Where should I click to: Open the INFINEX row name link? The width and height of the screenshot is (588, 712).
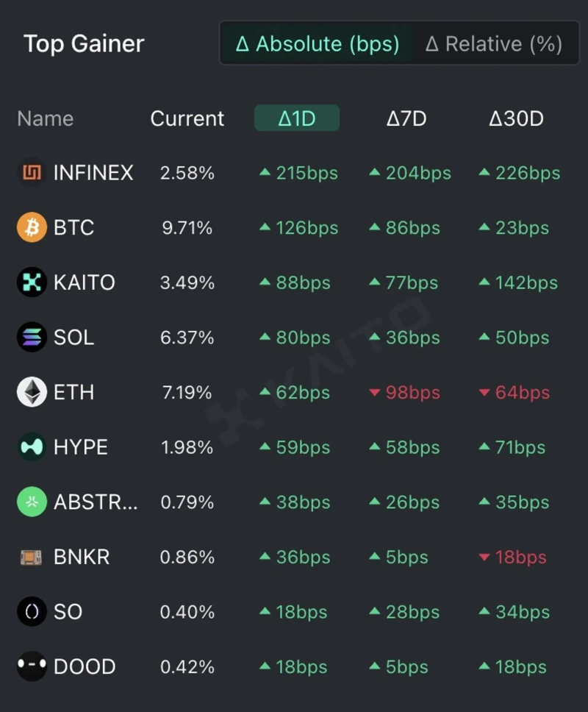point(93,174)
